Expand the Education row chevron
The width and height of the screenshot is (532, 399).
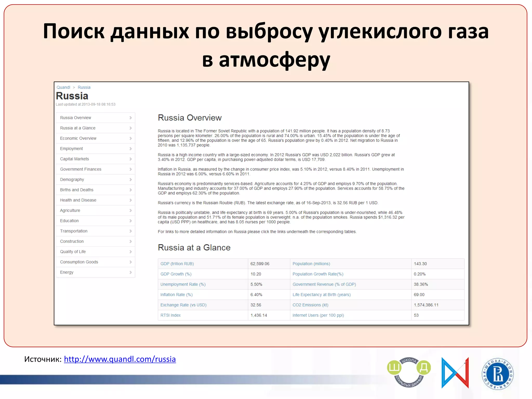click(x=131, y=221)
